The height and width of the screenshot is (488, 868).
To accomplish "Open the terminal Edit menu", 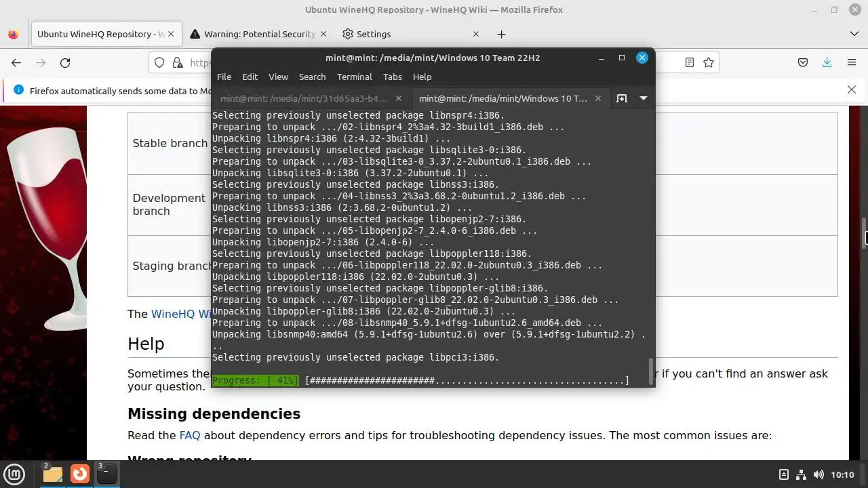I will (x=250, y=77).
